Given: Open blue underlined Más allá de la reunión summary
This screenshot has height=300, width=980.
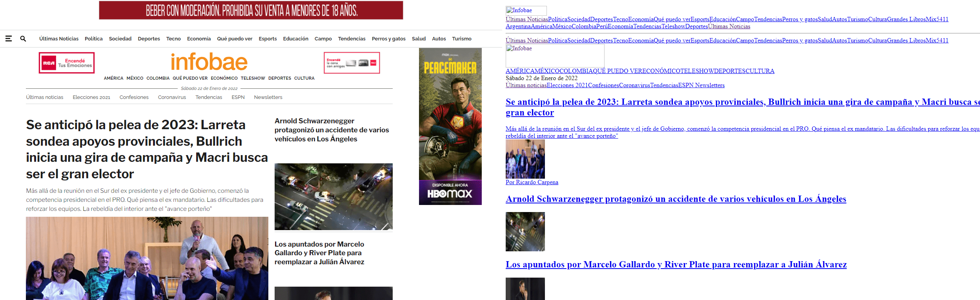Looking at the screenshot, I should point(743,132).
